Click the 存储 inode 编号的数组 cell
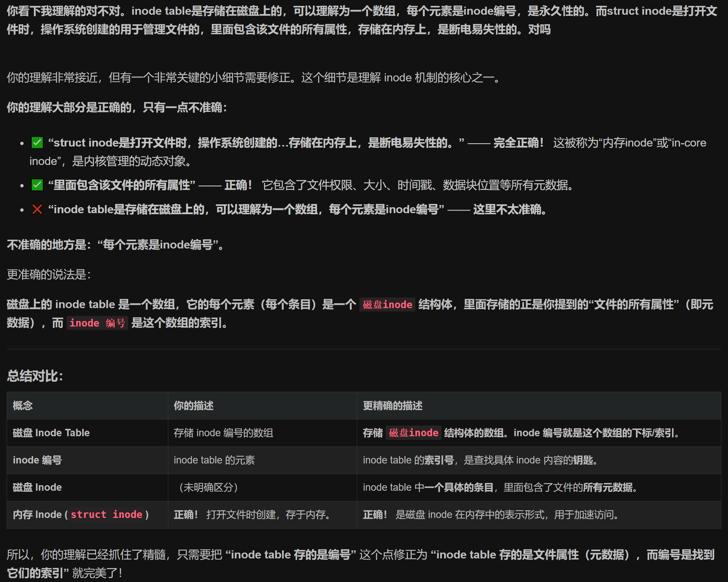The height and width of the screenshot is (582, 728). tap(224, 433)
